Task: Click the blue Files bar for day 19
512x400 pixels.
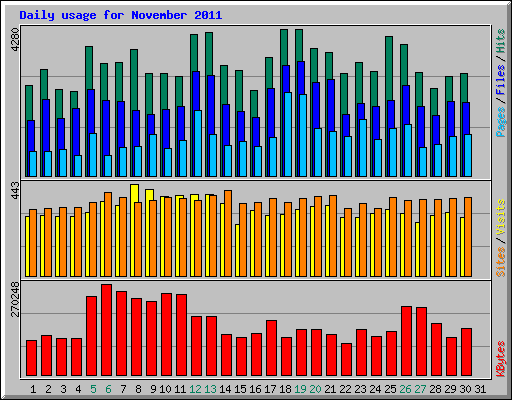Action: 301,77
